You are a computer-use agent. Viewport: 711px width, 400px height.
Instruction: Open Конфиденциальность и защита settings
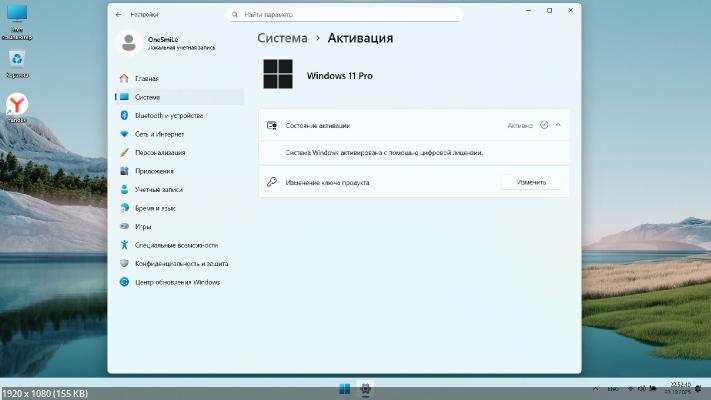[181, 264]
